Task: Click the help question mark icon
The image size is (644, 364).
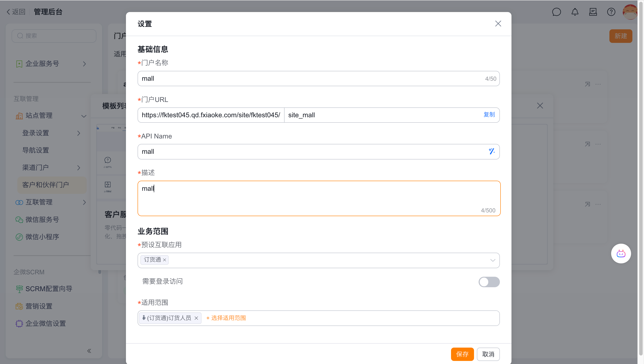Action: [611, 12]
